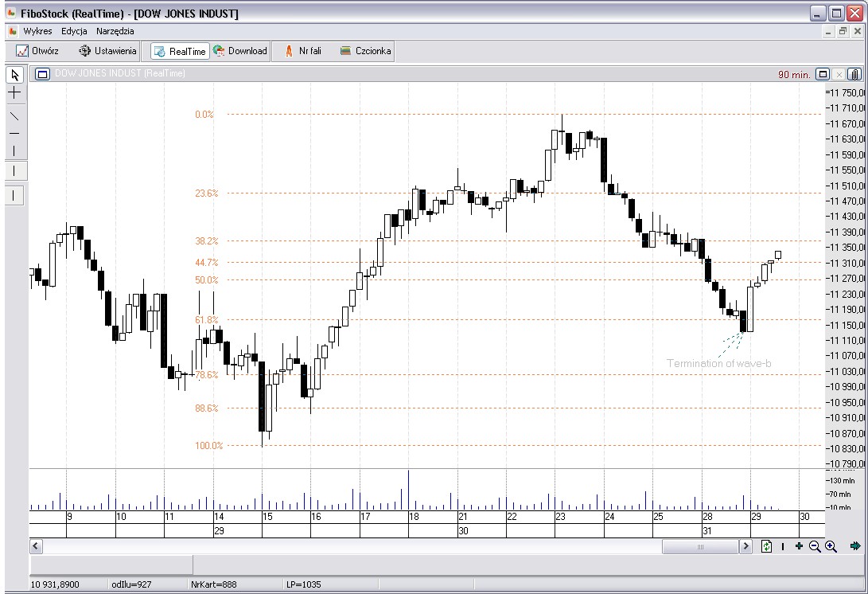Click the Nr fali wave number button
Viewport: 868px width, 594px height.
(302, 51)
